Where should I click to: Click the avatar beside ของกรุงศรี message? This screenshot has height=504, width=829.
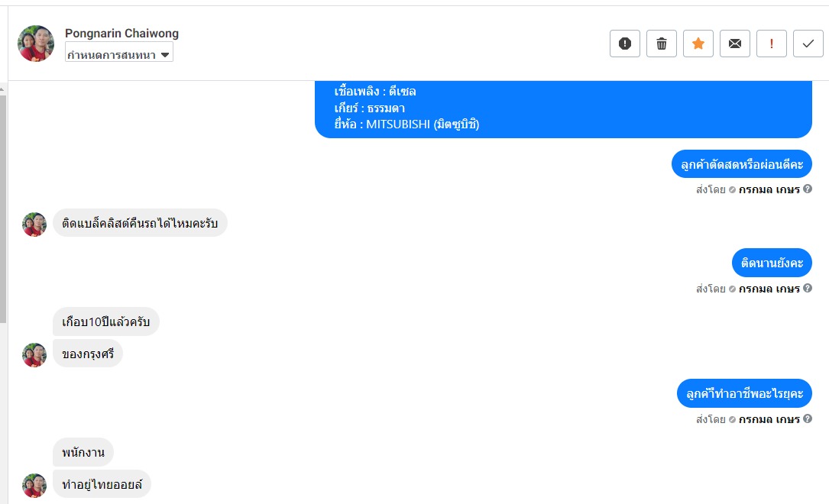click(34, 354)
